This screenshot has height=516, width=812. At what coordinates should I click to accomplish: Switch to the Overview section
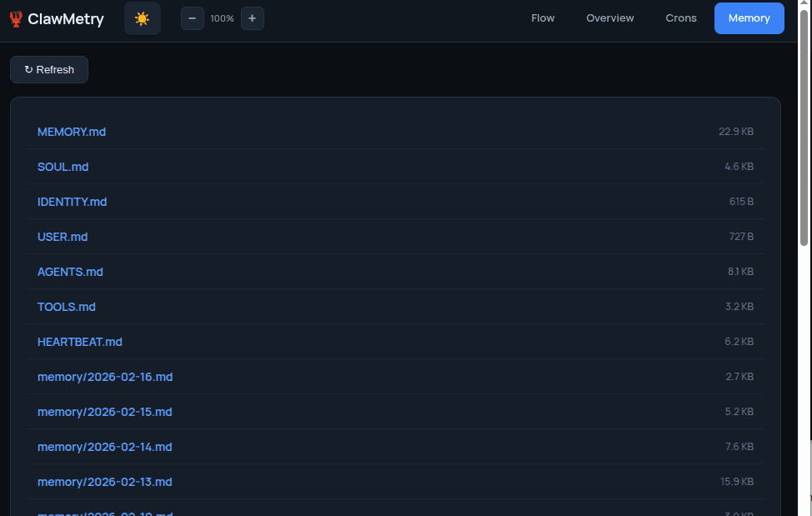pyautogui.click(x=609, y=18)
